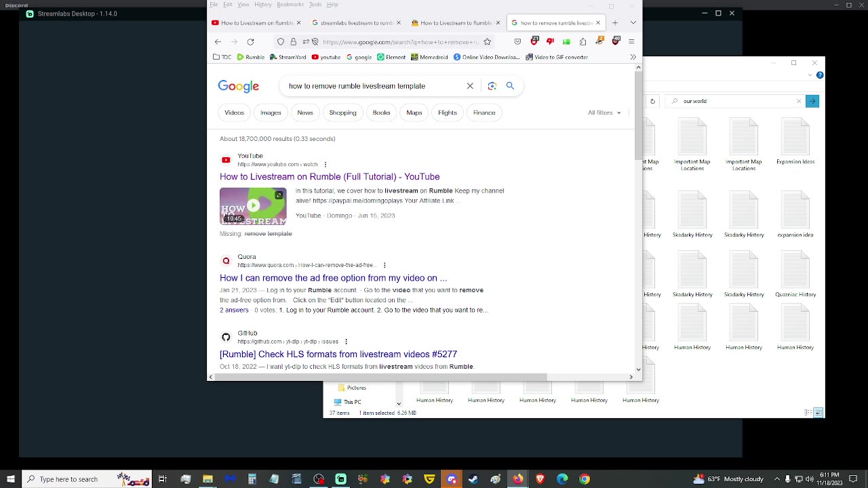Open the Memedroid bookmark
Viewport: 868px width, 488px height.
(429, 57)
